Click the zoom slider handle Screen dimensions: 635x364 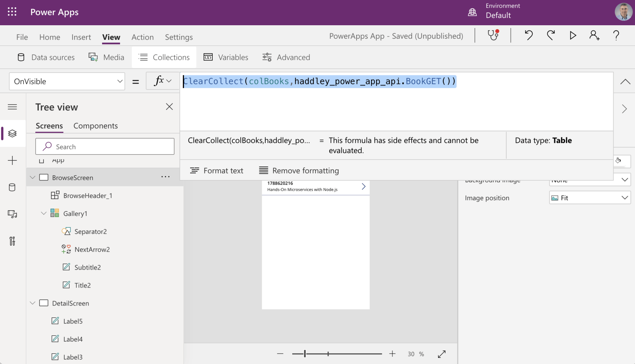[x=305, y=354]
